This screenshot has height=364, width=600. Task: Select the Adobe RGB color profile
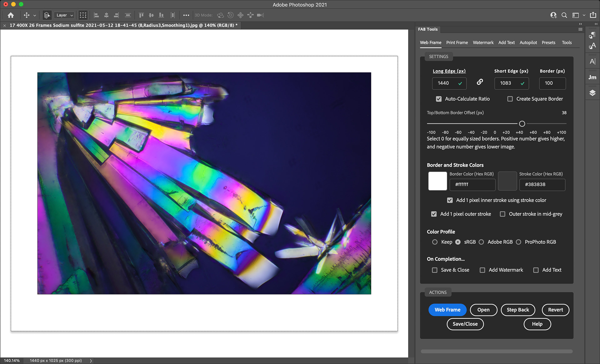(481, 242)
